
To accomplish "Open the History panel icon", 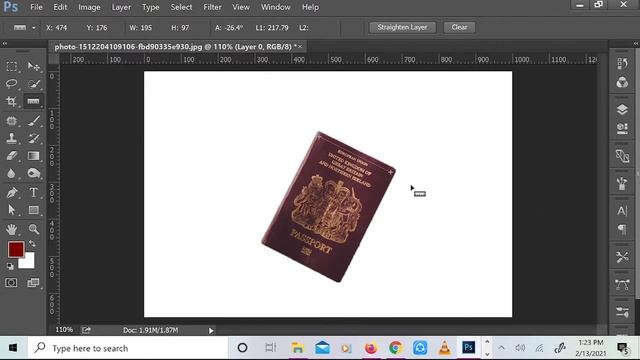I will (x=622, y=64).
